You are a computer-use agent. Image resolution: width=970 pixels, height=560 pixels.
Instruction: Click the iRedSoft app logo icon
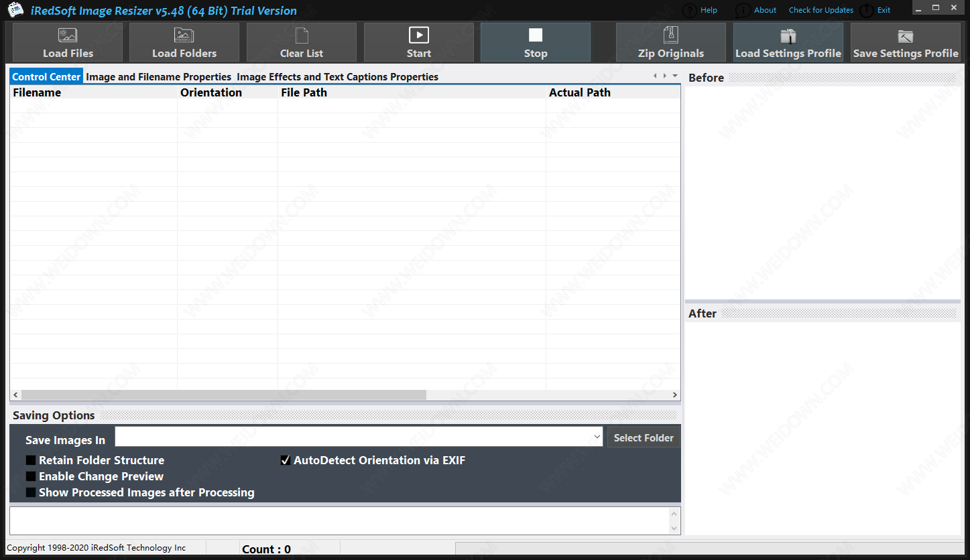coord(16,10)
